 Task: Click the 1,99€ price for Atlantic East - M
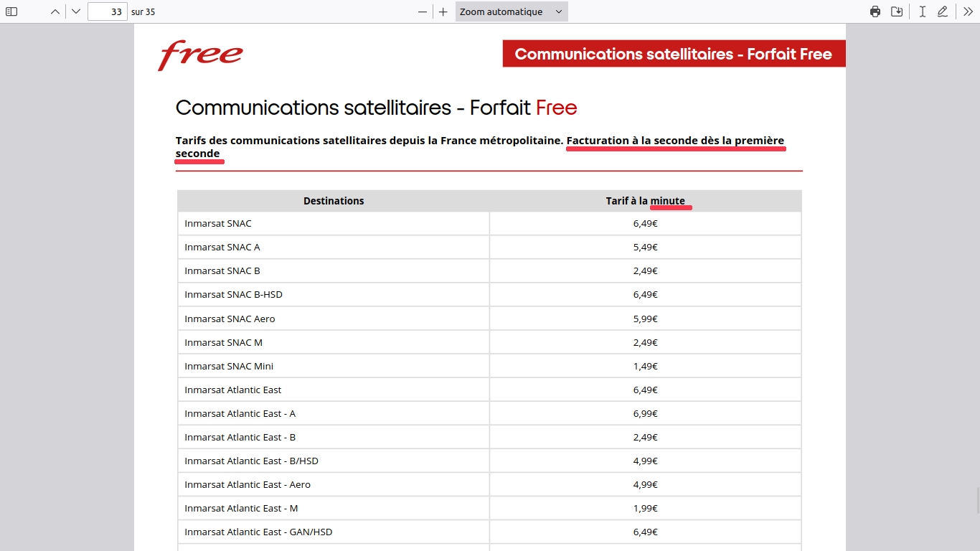point(645,508)
